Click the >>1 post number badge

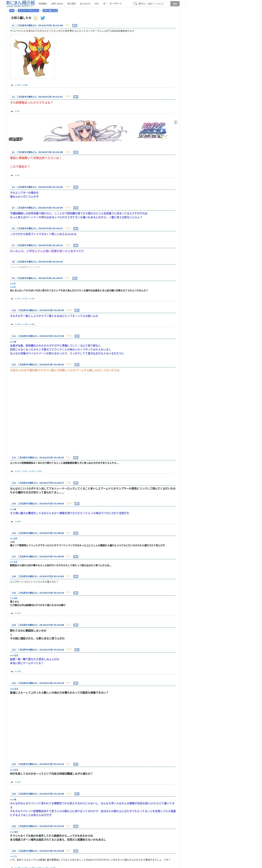tap(13, 26)
